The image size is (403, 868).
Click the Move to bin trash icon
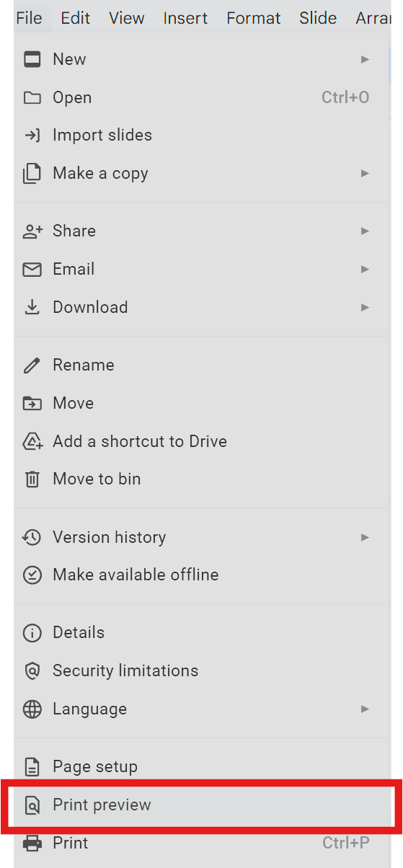pos(32,479)
